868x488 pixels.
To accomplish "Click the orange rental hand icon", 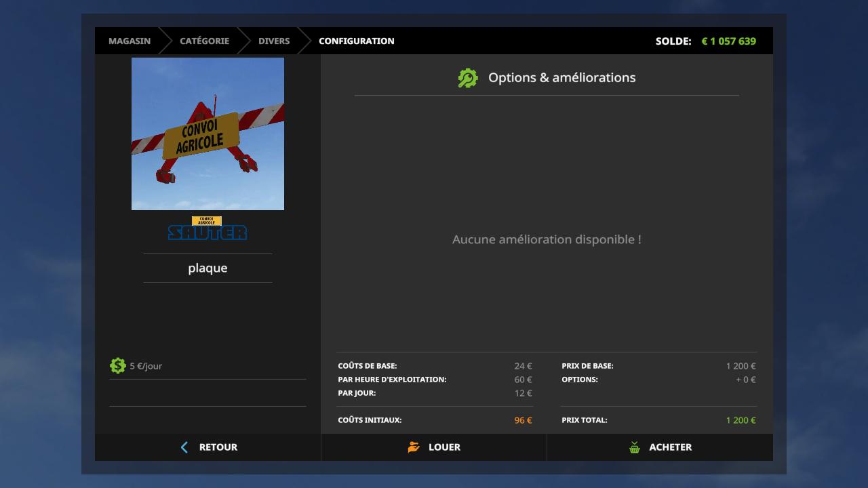I will click(x=414, y=447).
